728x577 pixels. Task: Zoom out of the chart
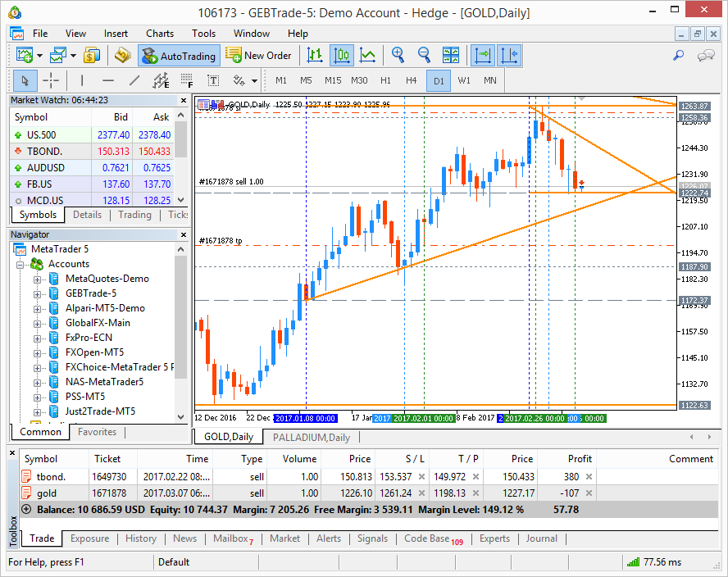pyautogui.click(x=425, y=56)
